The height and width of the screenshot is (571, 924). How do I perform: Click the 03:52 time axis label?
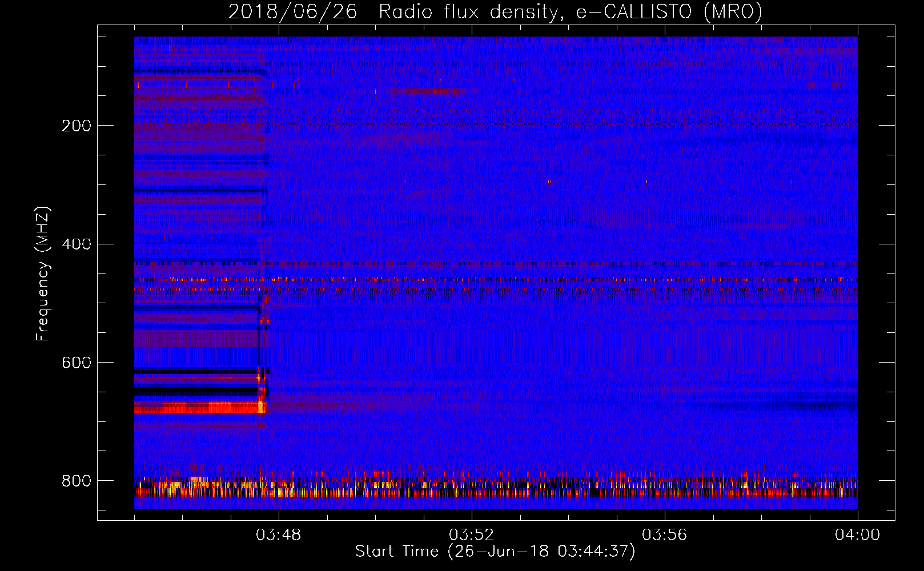[x=471, y=534]
